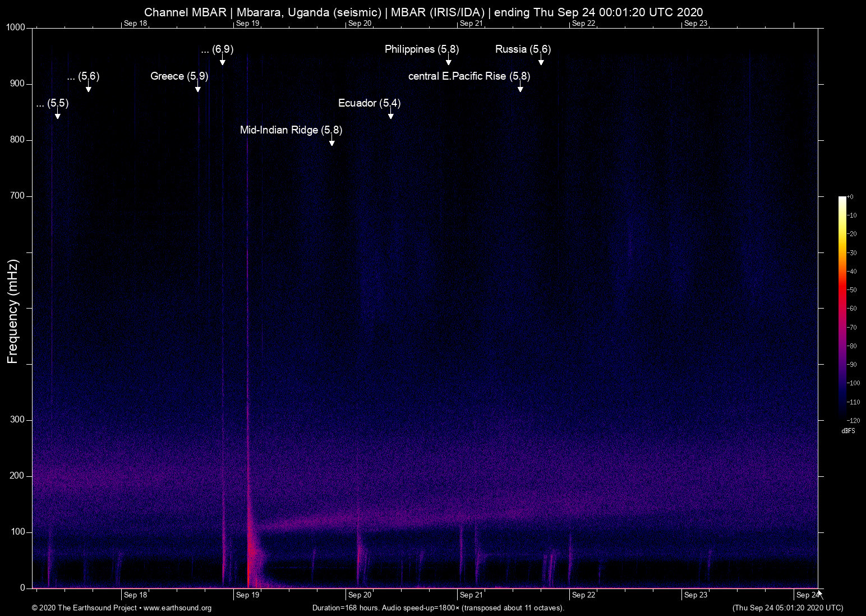Image resolution: width=866 pixels, height=616 pixels.
Task: Click the '900' frequency axis label
Action: [x=19, y=84]
